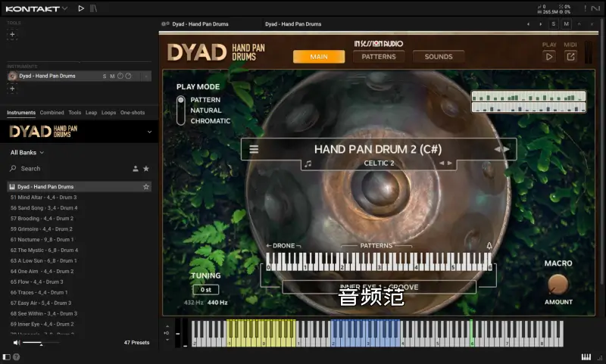Screen dimensions: 606x364
Task: Click the browser preview speaker icon
Action: (17, 342)
